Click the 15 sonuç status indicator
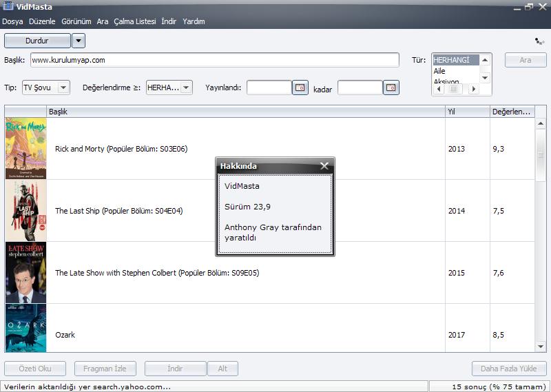Viewport: 551px width, 392px height. 499,386
